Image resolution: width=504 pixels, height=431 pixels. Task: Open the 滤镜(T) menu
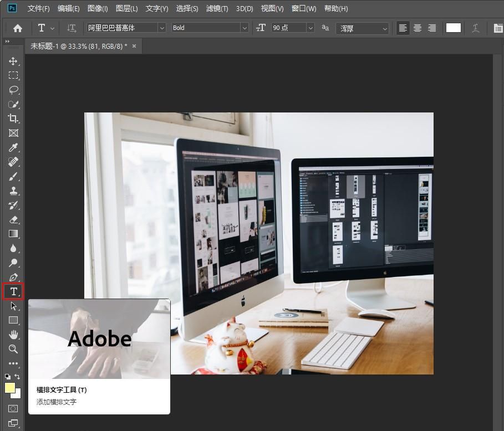(217, 9)
